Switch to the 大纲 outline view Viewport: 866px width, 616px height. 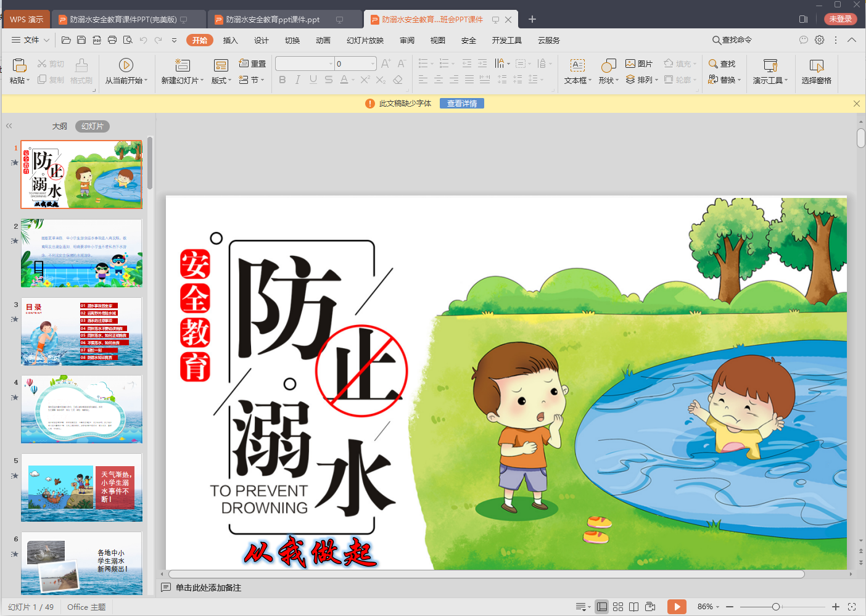click(59, 126)
